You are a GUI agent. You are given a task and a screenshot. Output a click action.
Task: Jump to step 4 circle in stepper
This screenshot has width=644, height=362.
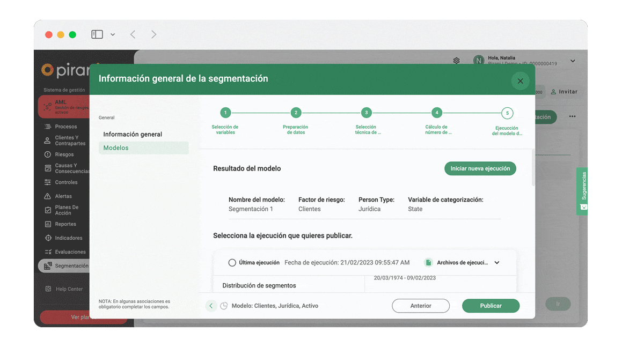tap(437, 113)
